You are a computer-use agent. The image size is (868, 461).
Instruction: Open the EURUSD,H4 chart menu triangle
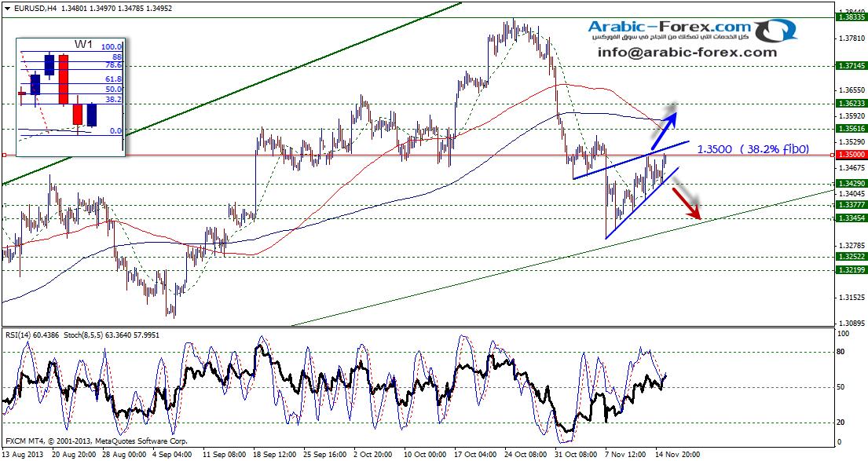pyautogui.click(x=6, y=9)
